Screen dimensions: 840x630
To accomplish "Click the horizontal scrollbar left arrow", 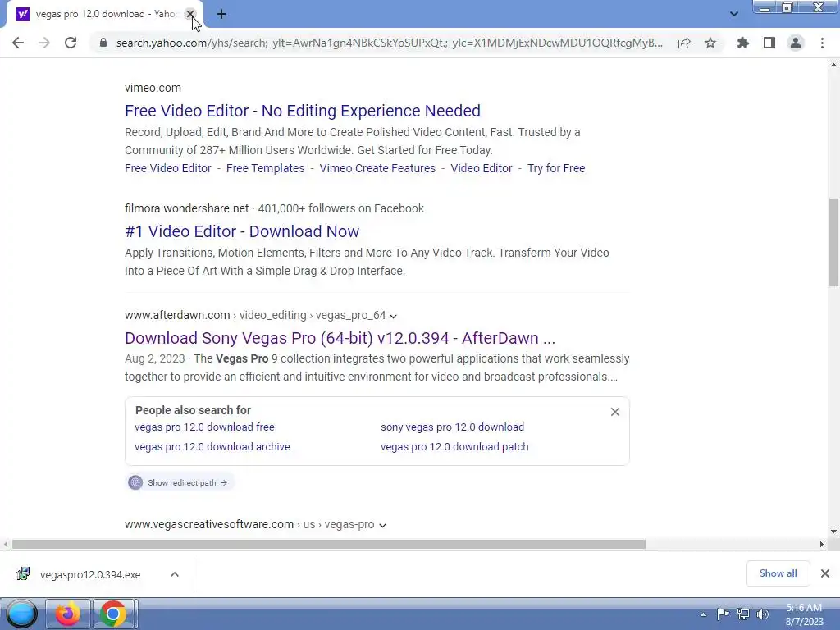I will [6, 545].
